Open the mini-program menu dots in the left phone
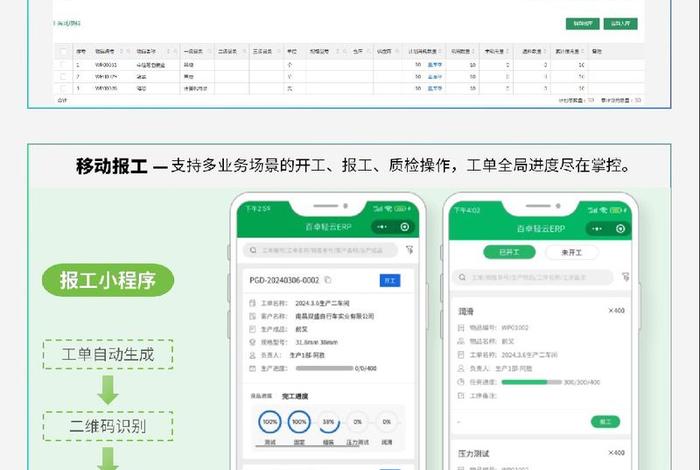 (382, 227)
